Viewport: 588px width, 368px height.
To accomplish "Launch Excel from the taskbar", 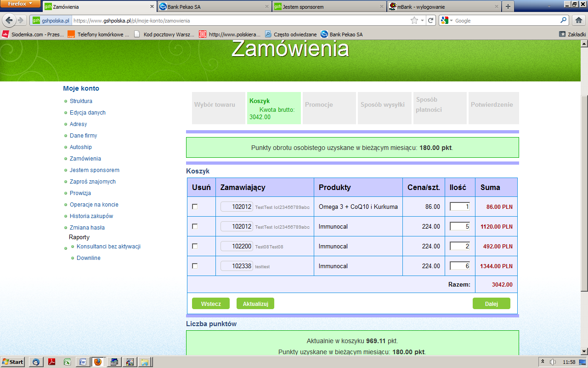I will point(67,362).
